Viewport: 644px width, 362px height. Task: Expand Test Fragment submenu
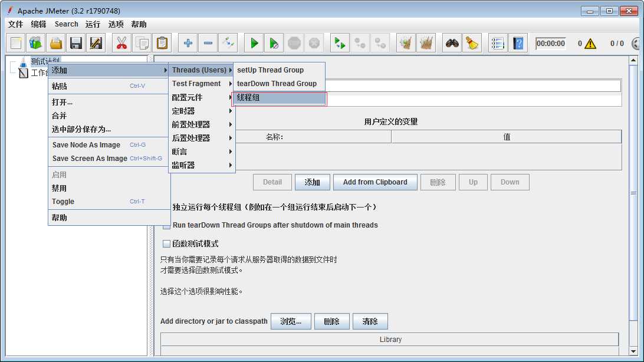(201, 84)
